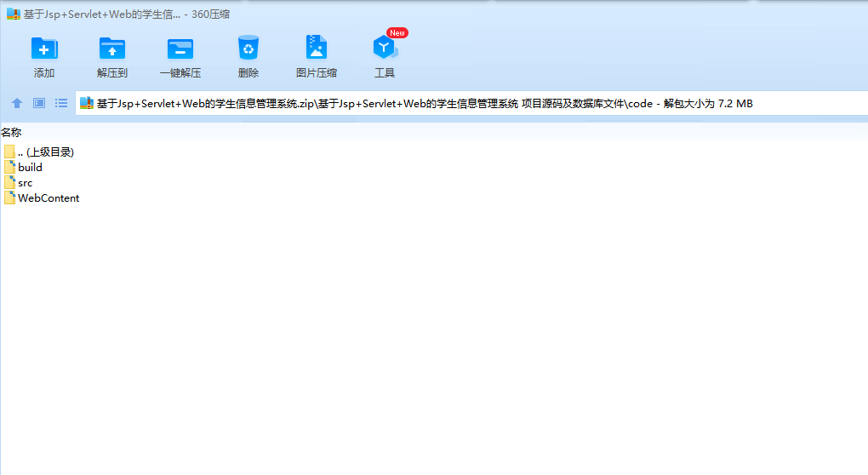Screen dimensions: 868x475
Task: Switch to the icon view mode
Action: click(39, 103)
